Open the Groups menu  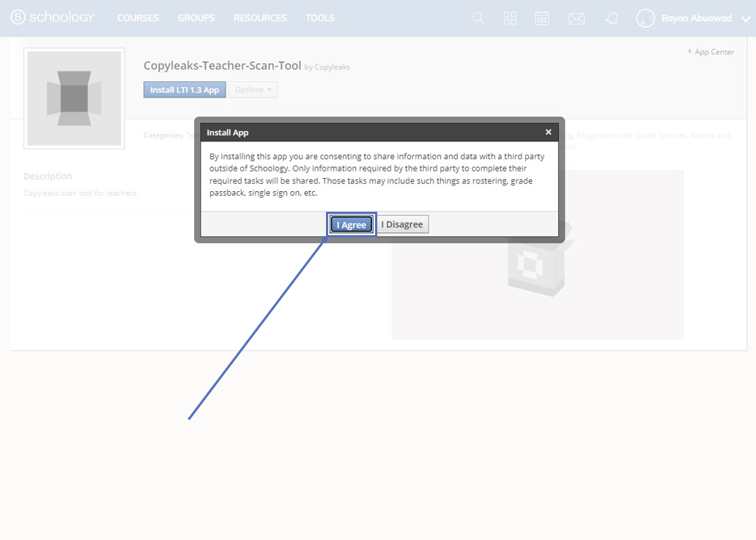(x=196, y=18)
